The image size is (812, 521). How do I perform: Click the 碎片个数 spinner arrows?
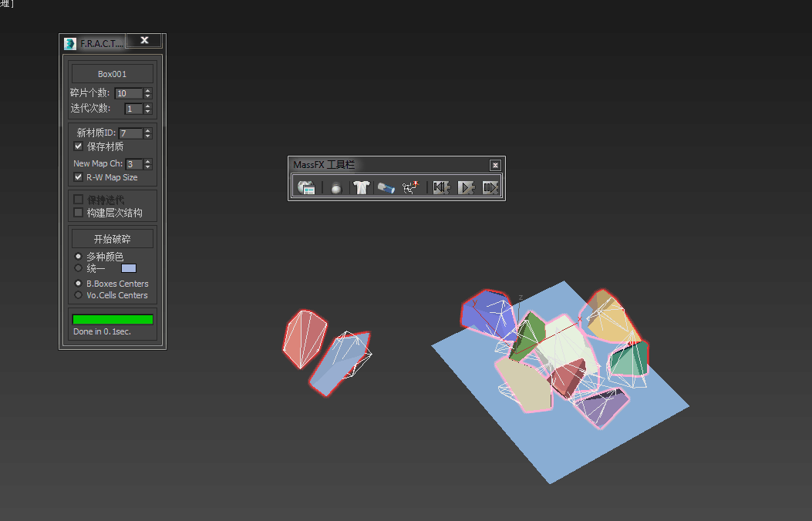[x=148, y=93]
